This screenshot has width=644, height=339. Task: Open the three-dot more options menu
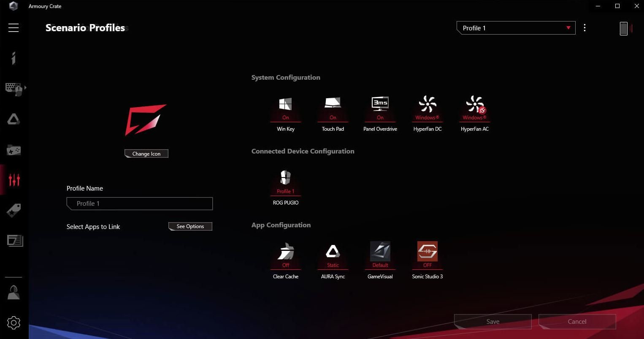(584, 28)
